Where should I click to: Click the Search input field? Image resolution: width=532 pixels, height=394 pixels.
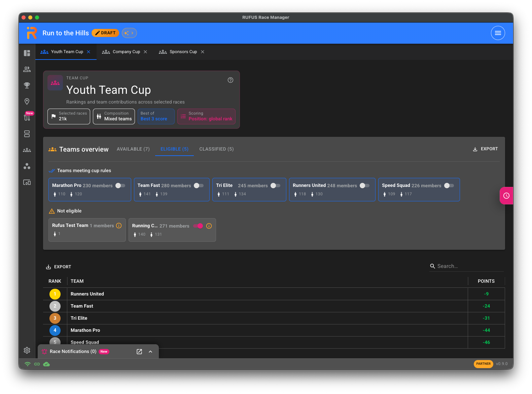coord(466,266)
